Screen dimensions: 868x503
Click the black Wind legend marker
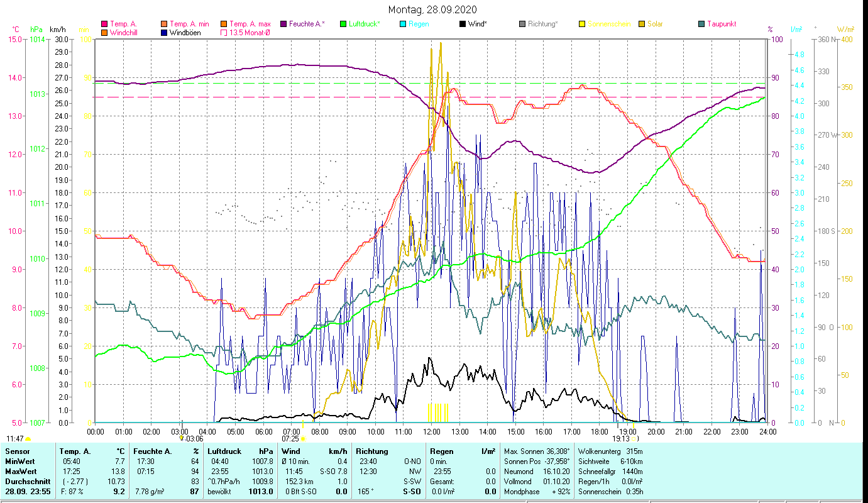pos(463,24)
